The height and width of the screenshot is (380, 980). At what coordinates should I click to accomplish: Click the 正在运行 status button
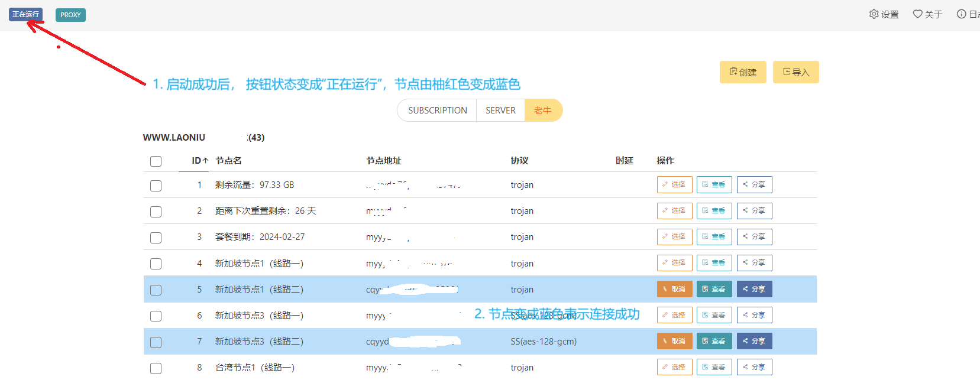(25, 14)
